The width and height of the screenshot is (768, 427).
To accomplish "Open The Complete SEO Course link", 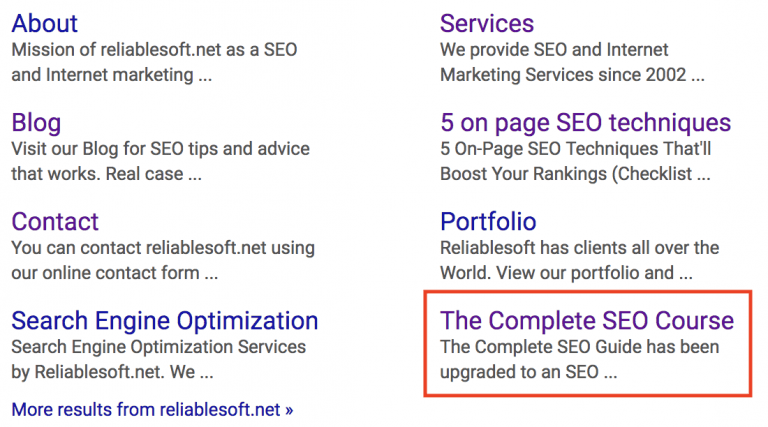I will (x=587, y=321).
